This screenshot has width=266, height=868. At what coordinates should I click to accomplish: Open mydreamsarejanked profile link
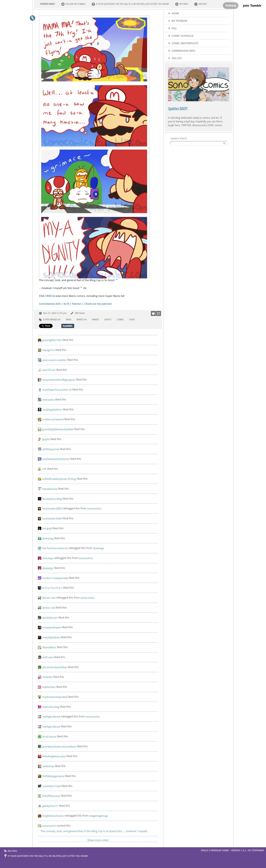click(x=54, y=697)
